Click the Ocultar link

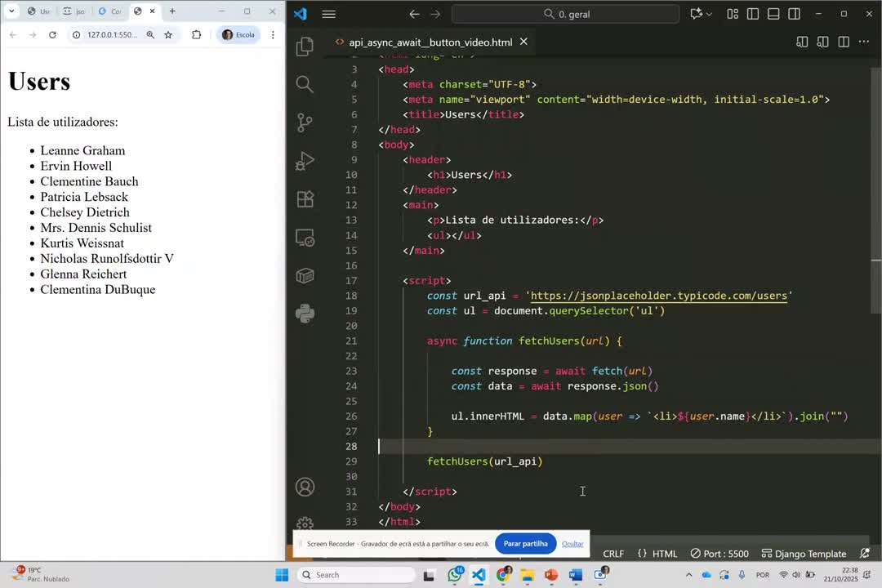(x=572, y=544)
